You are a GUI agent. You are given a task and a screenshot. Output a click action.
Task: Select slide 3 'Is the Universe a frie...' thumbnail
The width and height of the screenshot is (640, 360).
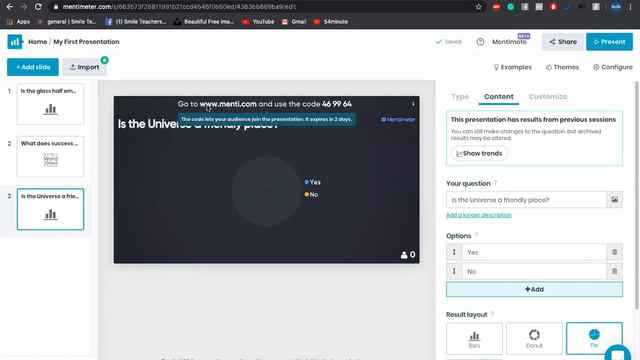[50, 209]
